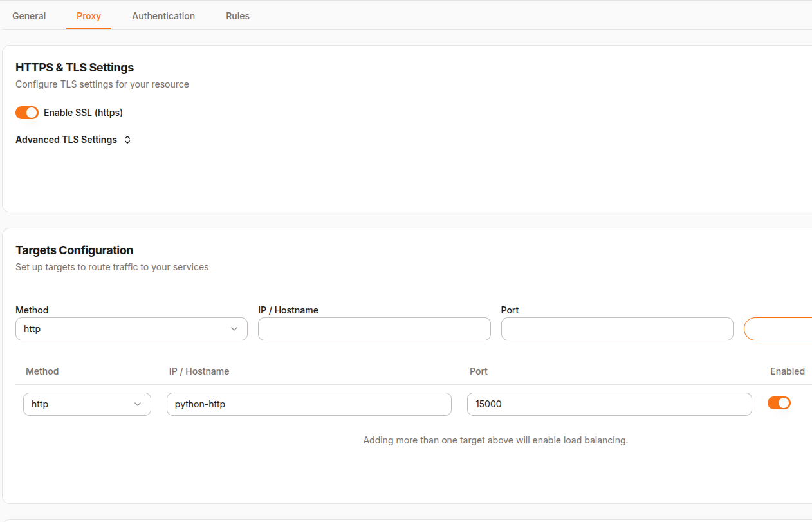Image resolution: width=812 pixels, height=522 pixels.
Task: Click the table Method column header
Action: tap(42, 371)
